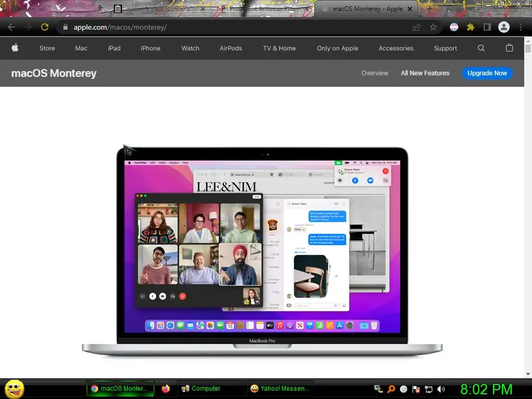The width and height of the screenshot is (532, 399).
Task: Click the browser forward arrow
Action: pyautogui.click(x=28, y=27)
